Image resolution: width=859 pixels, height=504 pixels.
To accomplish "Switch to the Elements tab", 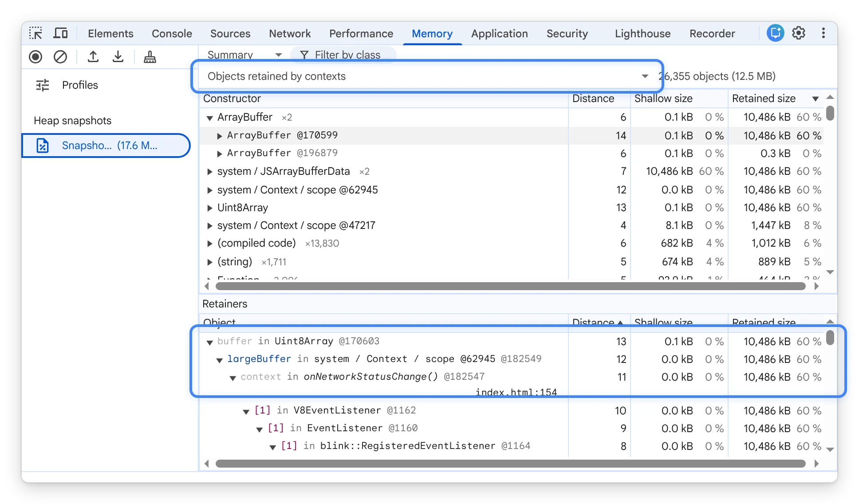I will pos(110,34).
